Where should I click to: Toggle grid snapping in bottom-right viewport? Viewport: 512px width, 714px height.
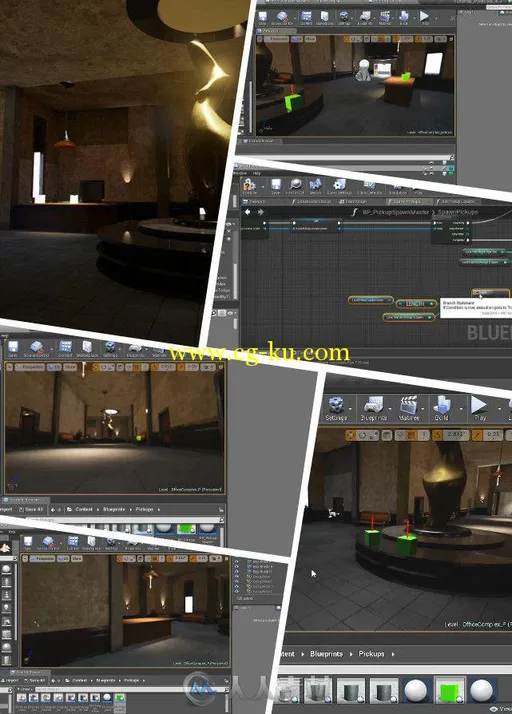tap(412, 435)
